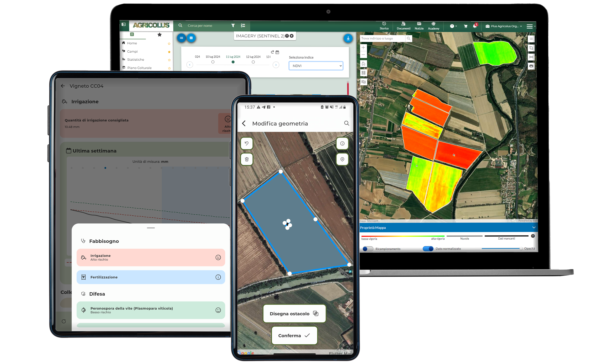Click the Disegna ostacolo button
This screenshot has height=364, width=616.
tap(294, 314)
